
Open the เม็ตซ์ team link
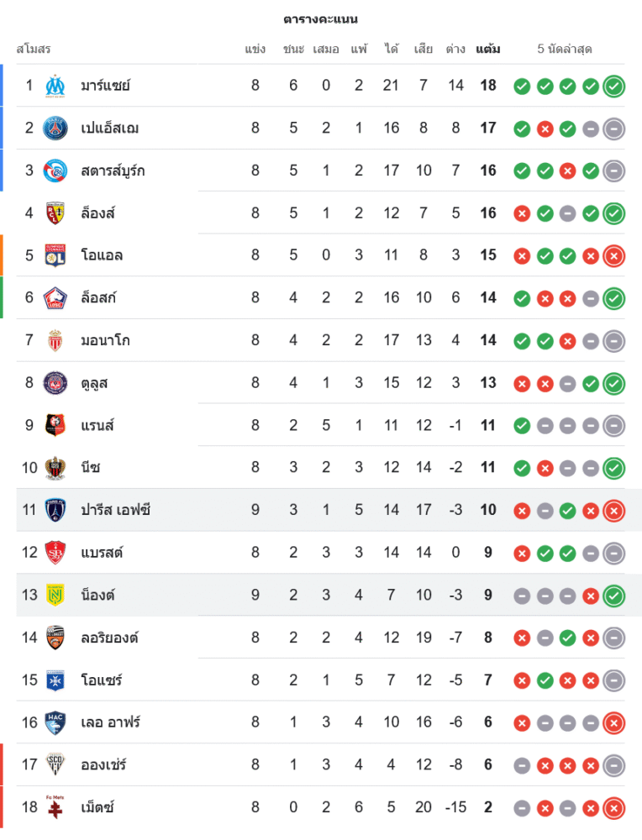pos(97,807)
